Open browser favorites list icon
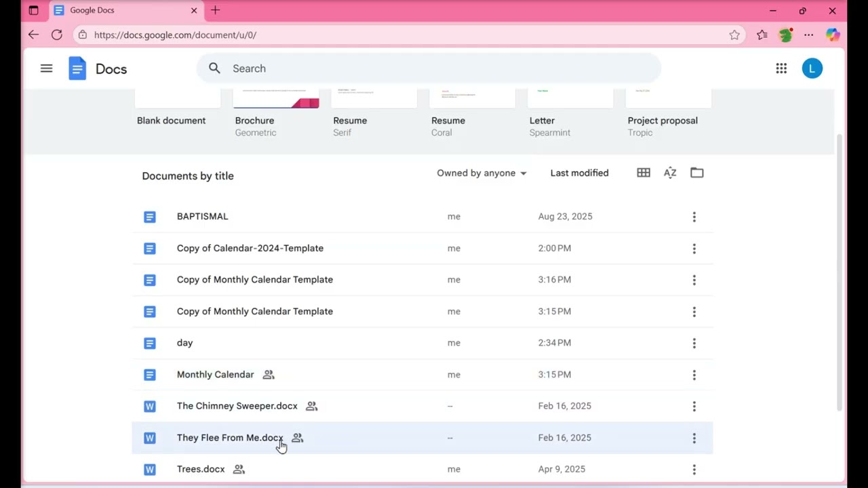 click(x=762, y=35)
